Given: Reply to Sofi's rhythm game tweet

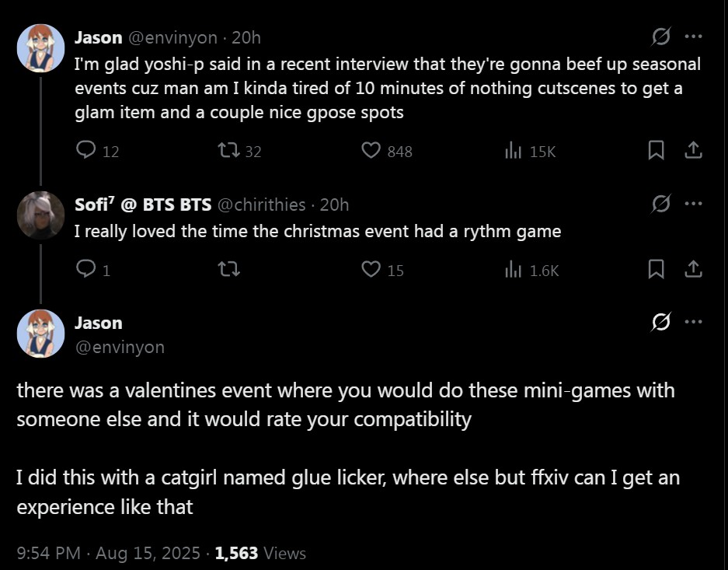Looking at the screenshot, I should click(x=86, y=270).
